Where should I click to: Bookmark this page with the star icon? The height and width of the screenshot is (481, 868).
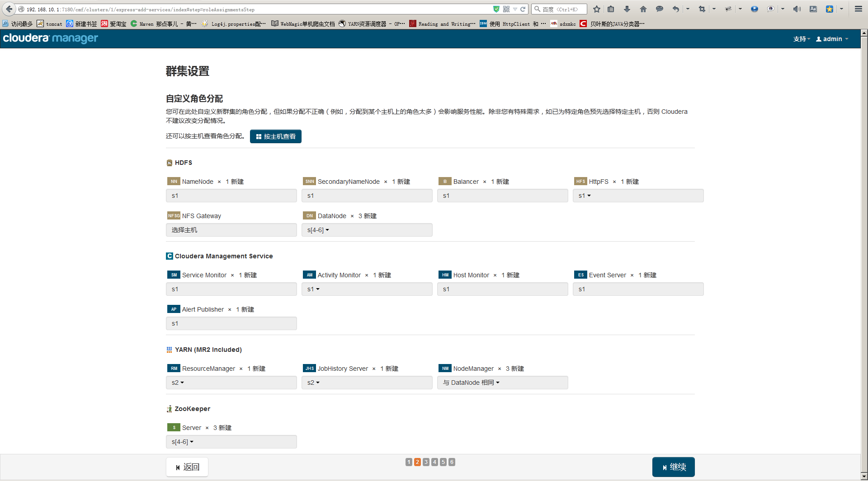coord(597,9)
